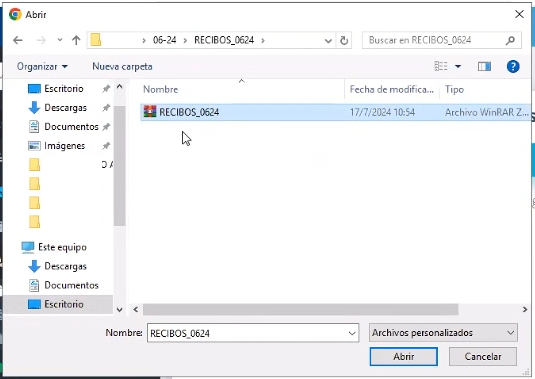Change the view layout icon

(x=440, y=66)
